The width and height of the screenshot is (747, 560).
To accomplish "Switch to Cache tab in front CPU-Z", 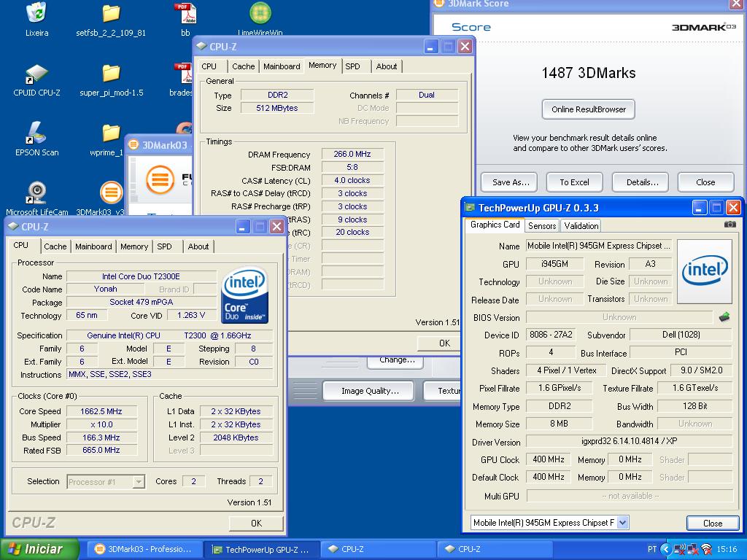I will tap(55, 246).
